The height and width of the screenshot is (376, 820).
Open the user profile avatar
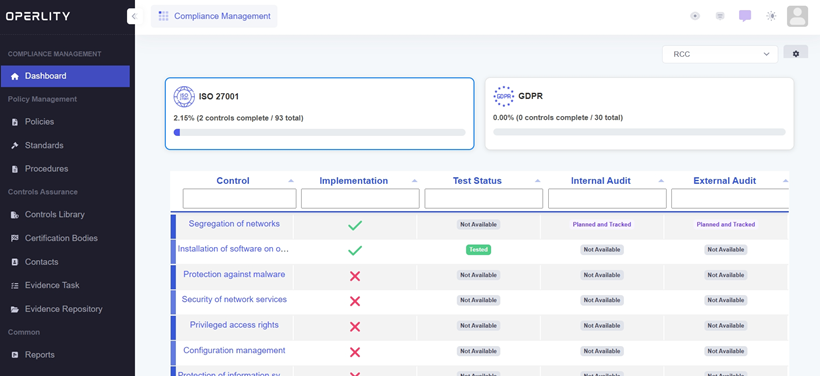coord(798,16)
